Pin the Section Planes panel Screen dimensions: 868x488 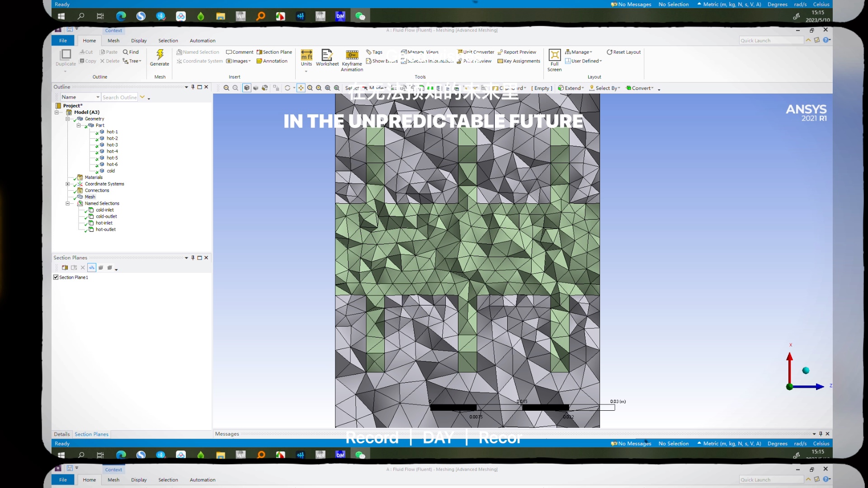193,258
